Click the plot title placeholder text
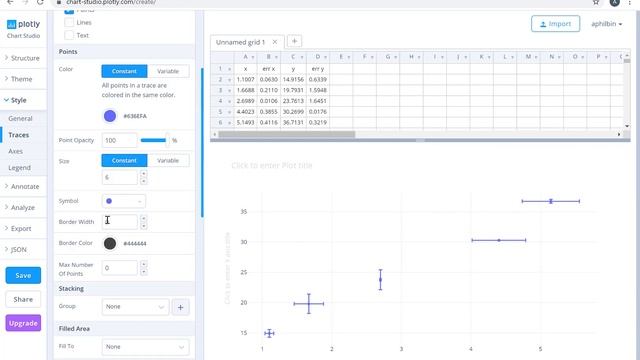This screenshot has width=640, height=360. (x=272, y=165)
